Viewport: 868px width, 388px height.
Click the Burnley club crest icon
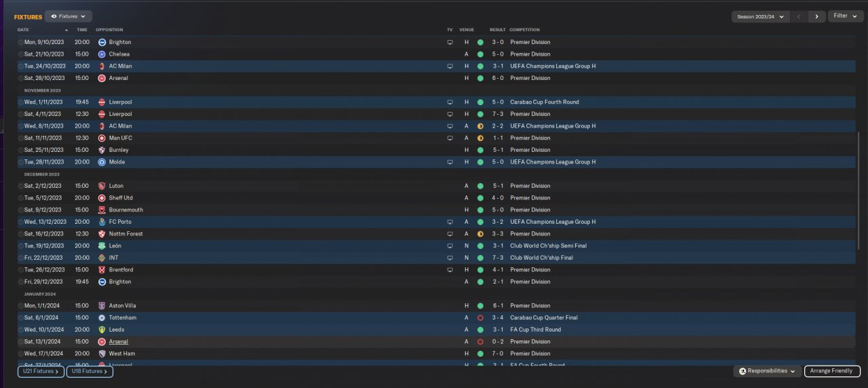pyautogui.click(x=102, y=150)
